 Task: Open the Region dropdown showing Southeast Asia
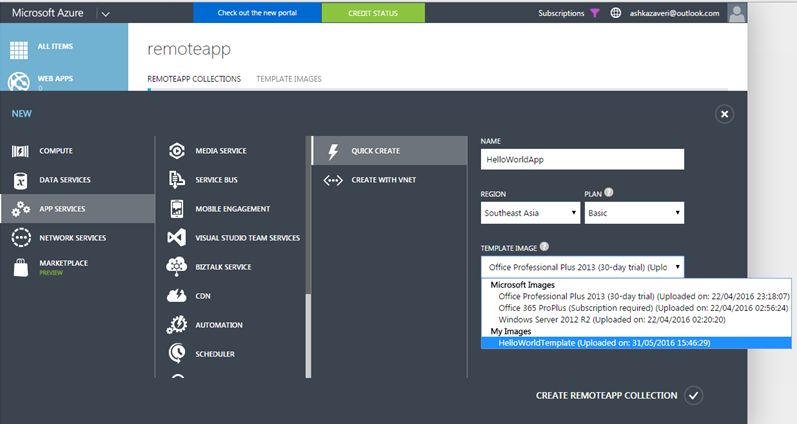click(530, 213)
